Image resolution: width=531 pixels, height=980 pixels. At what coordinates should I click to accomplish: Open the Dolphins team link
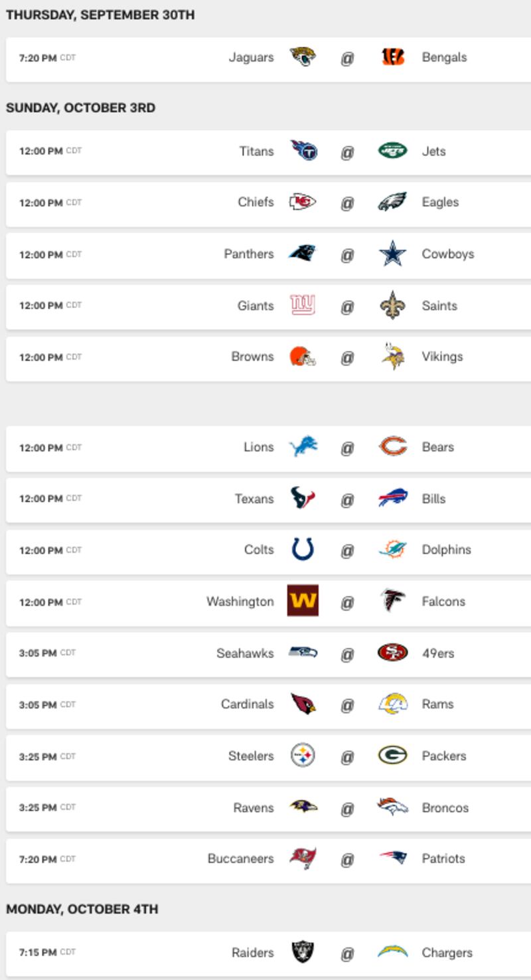pos(446,550)
